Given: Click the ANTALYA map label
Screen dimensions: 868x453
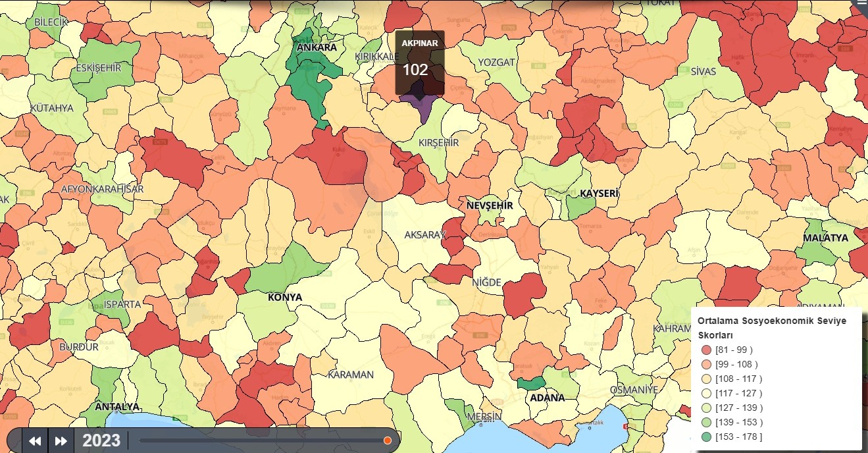Looking at the screenshot, I should [117, 406].
